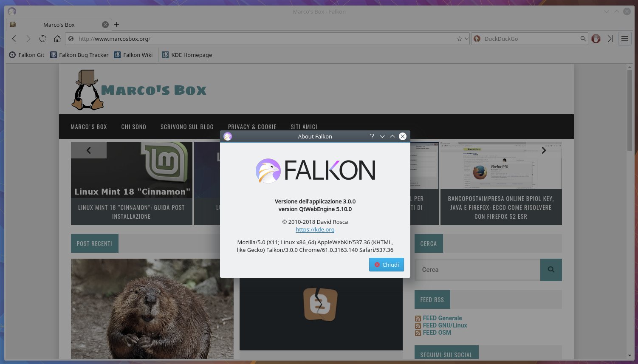Click the KDE Homepage bookmark icon
638x364 pixels.
pyautogui.click(x=165, y=55)
